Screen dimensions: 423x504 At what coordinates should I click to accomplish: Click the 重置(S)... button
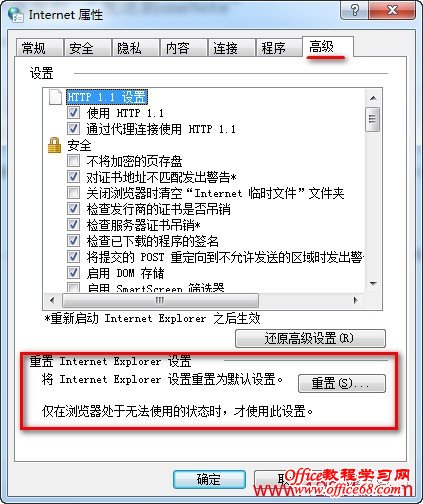tap(342, 383)
